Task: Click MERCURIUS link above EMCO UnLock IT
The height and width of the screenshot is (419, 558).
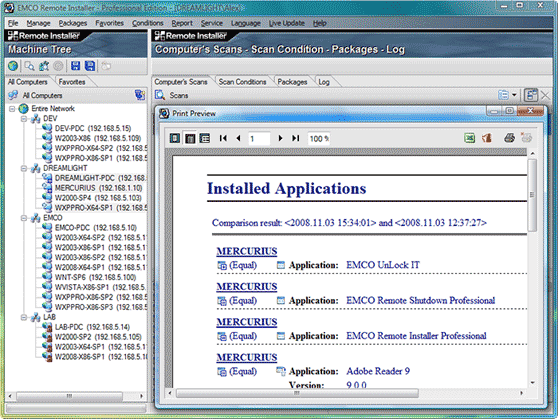Action: click(247, 251)
